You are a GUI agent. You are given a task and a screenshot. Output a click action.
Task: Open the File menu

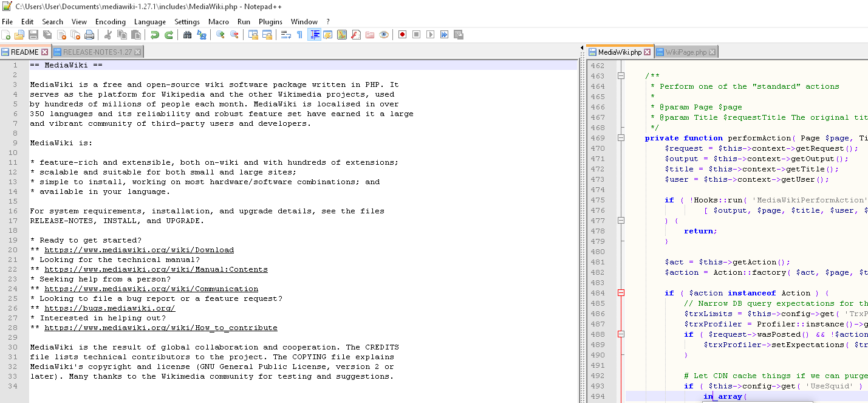coord(7,21)
